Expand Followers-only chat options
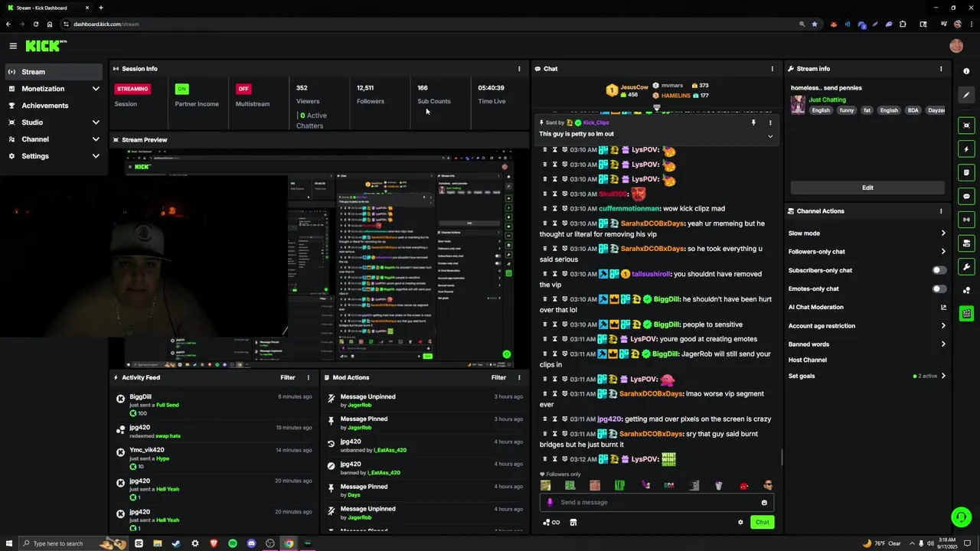 [x=943, y=252]
